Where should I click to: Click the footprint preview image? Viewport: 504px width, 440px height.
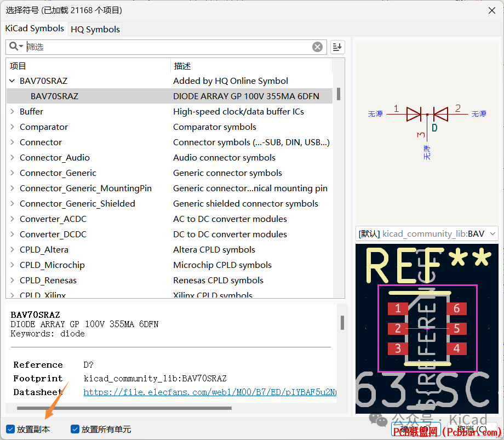pyautogui.click(x=427, y=328)
